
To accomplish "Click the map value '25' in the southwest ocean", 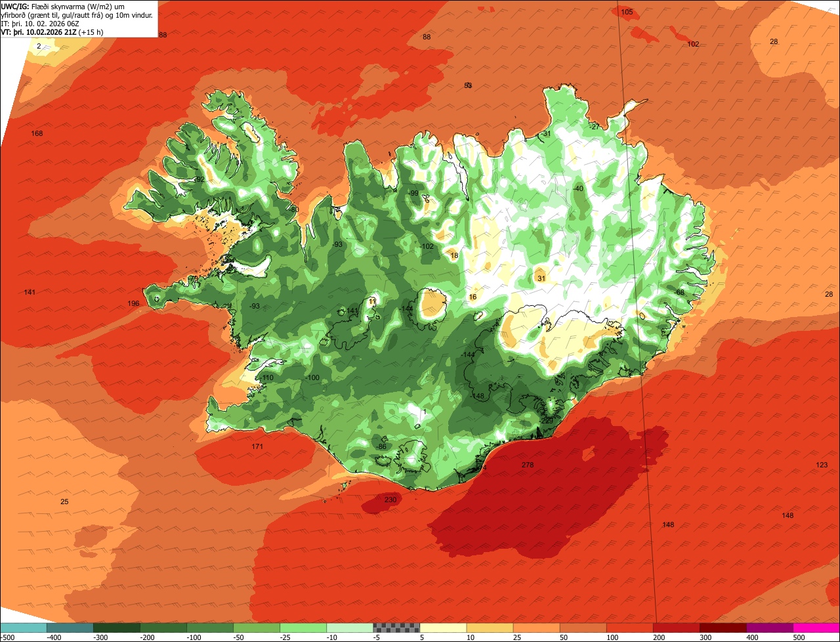I will coord(64,502).
